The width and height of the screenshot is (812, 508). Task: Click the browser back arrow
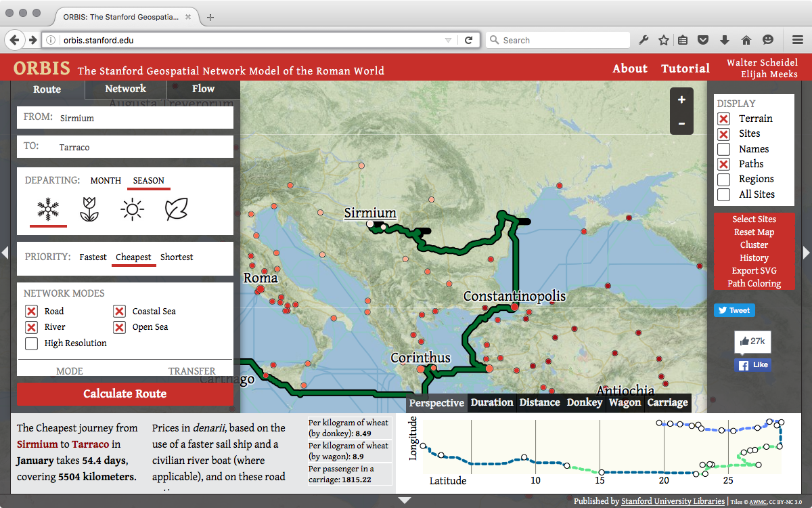(x=14, y=40)
